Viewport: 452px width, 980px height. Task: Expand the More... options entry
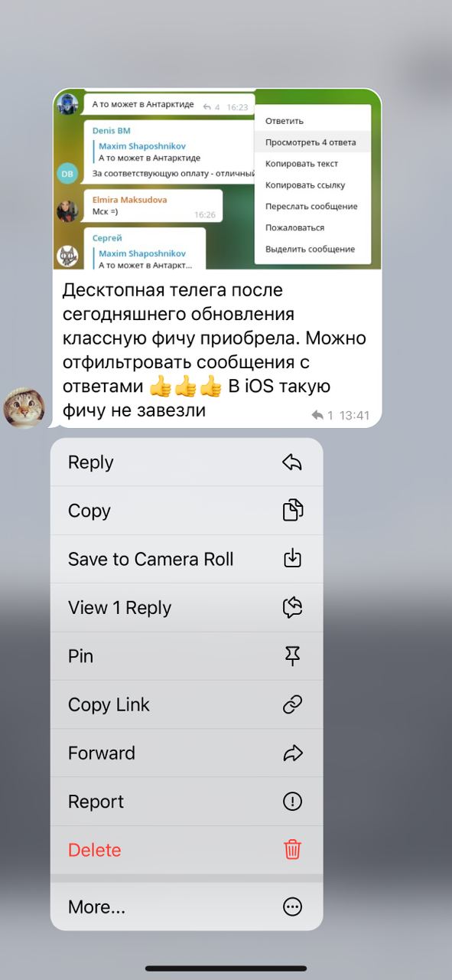coord(187,906)
